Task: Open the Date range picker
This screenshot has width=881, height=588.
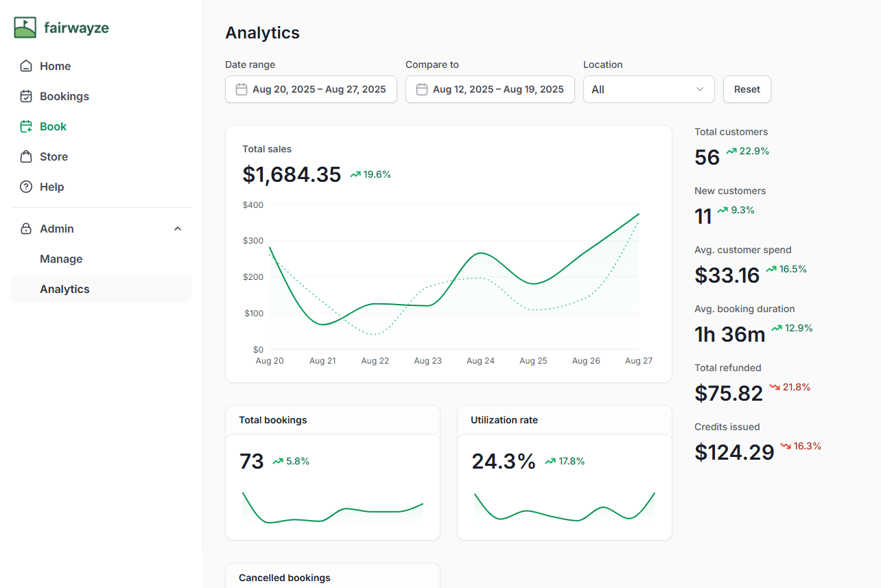Action: tap(311, 89)
